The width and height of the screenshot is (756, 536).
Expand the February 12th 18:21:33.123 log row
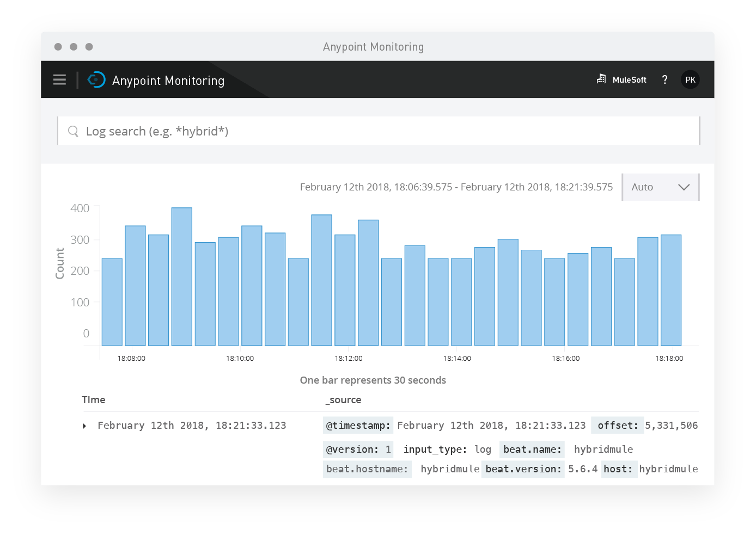(84, 426)
